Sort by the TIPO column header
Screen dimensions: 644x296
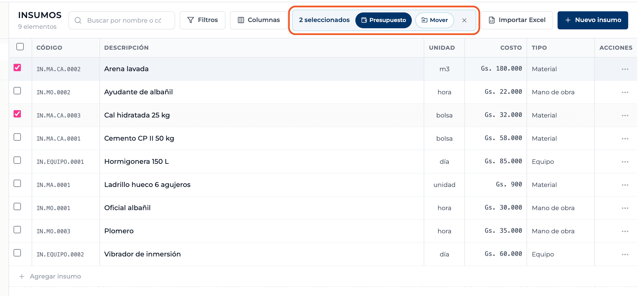pos(539,48)
